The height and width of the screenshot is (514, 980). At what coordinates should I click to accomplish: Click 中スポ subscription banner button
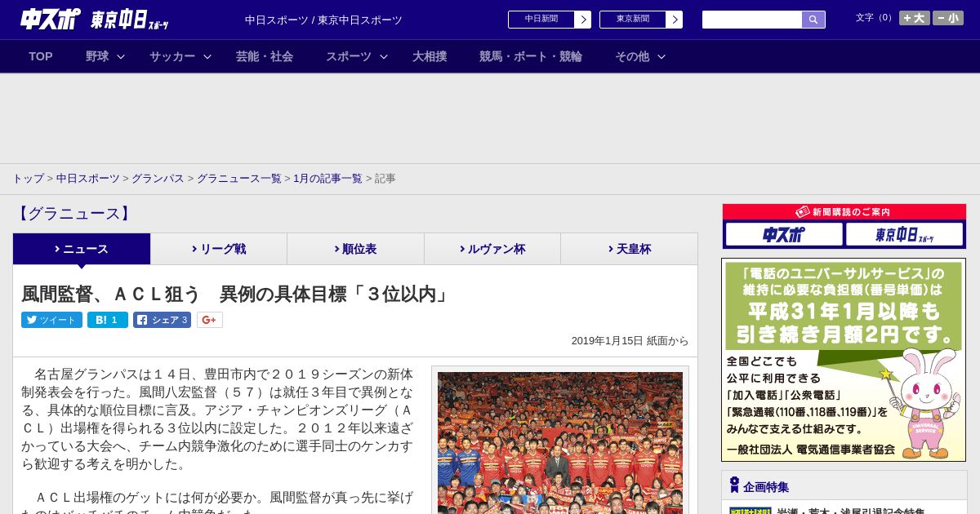[784, 235]
